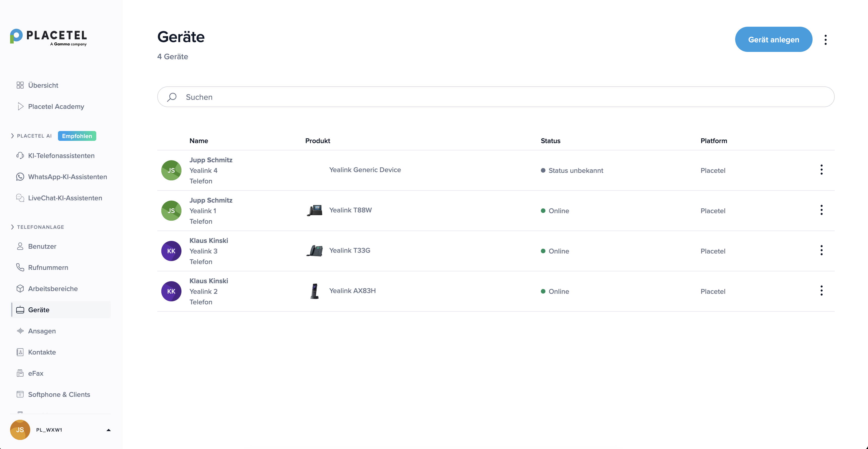The width and height of the screenshot is (868, 449).
Task: Open the LiveChat-KI-Assistenten chat icon
Action: coord(20,198)
